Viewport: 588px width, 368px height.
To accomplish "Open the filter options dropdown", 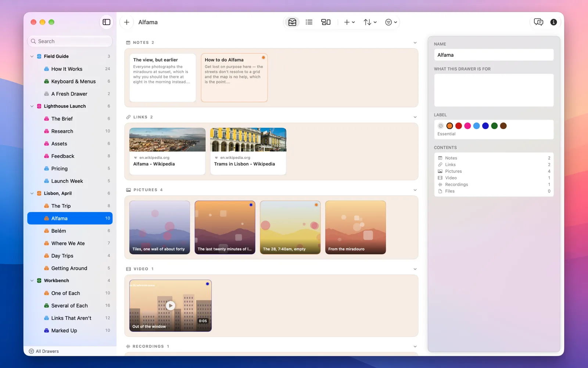I will 391,22.
